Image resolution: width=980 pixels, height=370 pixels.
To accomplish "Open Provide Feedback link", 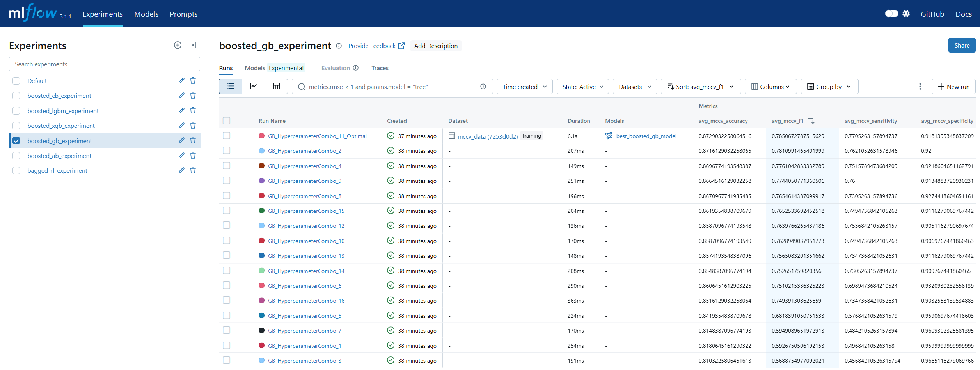I will pyautogui.click(x=376, y=46).
